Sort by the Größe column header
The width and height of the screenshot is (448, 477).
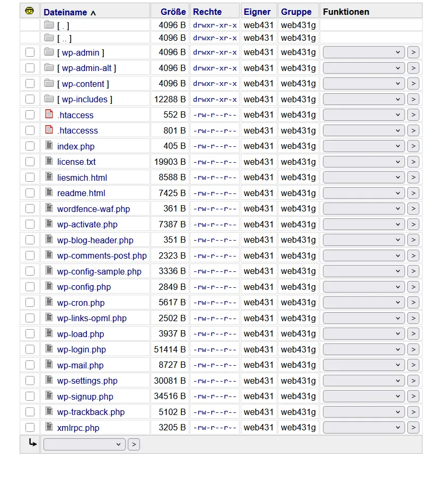[x=173, y=12]
